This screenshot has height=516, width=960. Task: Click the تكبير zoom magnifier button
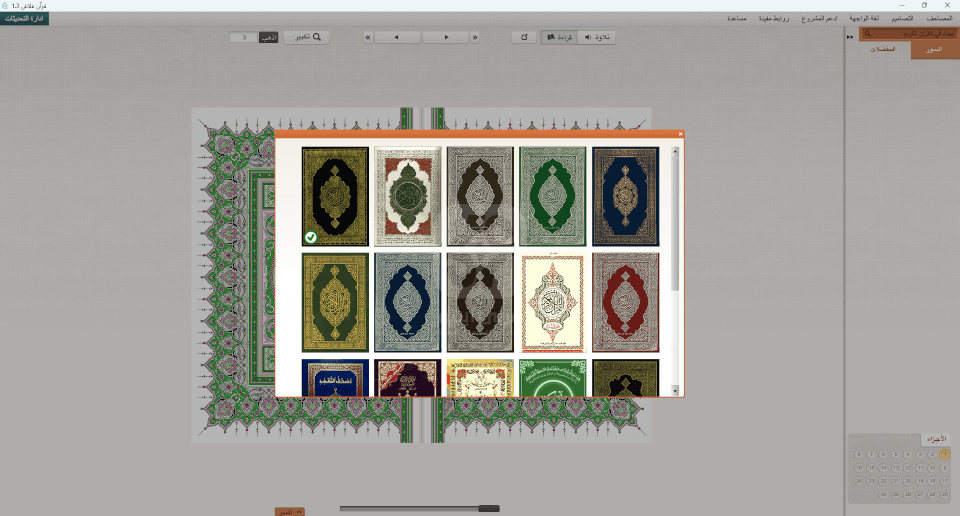[x=307, y=37]
